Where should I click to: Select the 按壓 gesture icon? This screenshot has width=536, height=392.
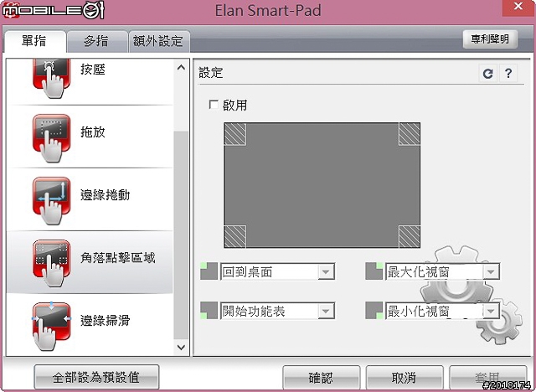point(51,79)
